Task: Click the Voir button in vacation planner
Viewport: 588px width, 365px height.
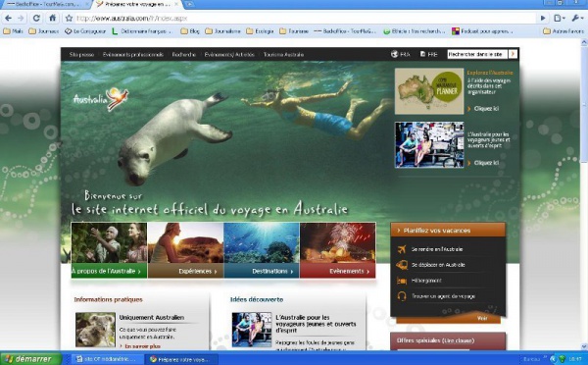Action: pos(482,318)
